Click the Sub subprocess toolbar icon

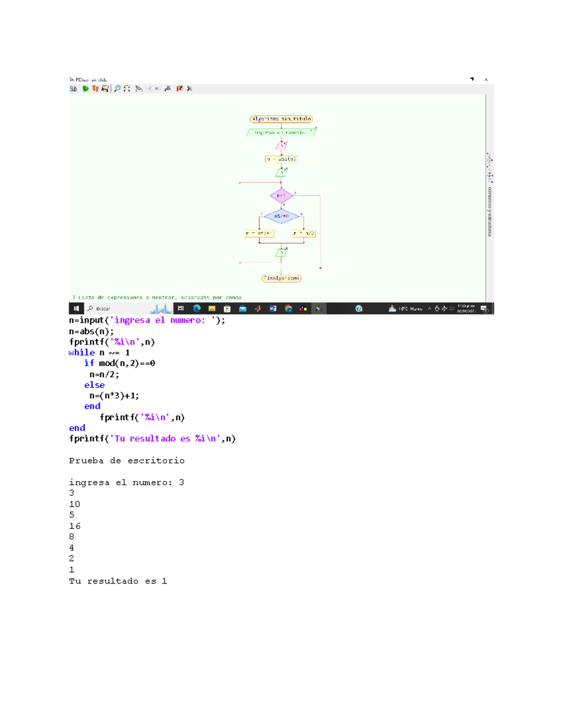(x=74, y=88)
